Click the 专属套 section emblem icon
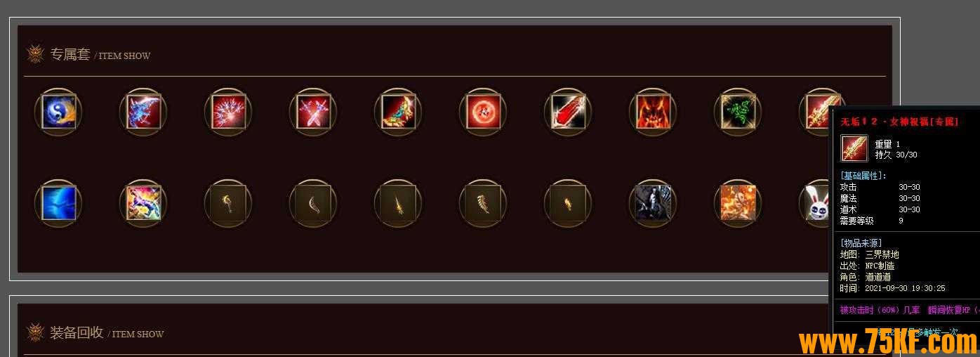This screenshot has height=357, width=980. click(35, 54)
